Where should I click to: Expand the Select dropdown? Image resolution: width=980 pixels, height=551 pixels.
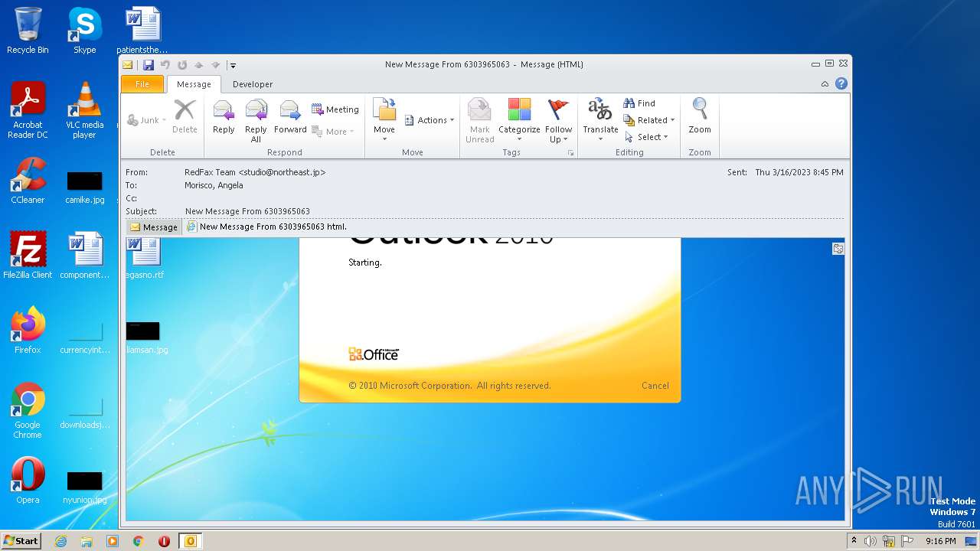coord(647,137)
